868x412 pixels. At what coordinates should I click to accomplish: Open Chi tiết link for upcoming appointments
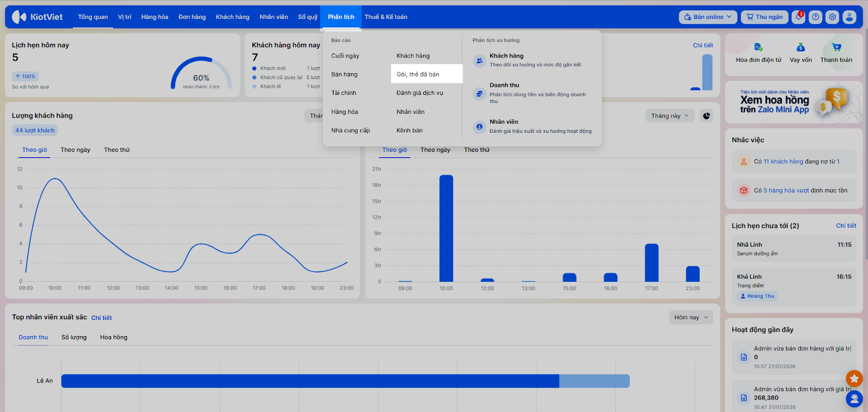[846, 226]
